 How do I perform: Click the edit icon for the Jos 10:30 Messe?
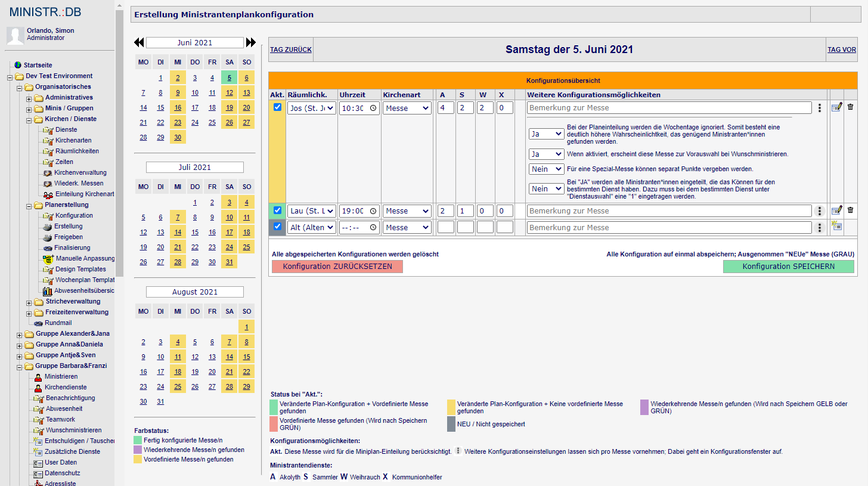(836, 107)
